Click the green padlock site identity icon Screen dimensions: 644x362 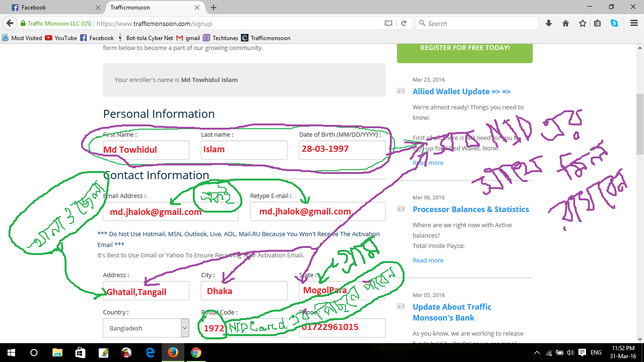point(23,23)
